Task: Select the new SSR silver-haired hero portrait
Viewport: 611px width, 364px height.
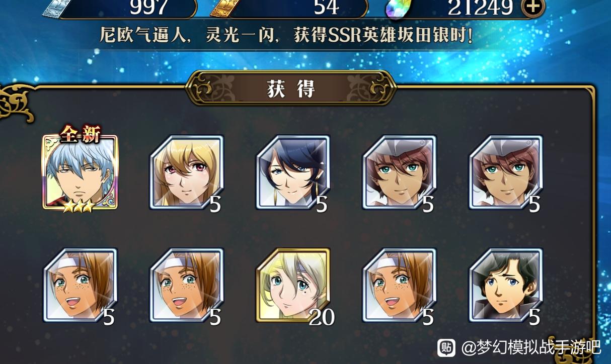Action: (80, 172)
